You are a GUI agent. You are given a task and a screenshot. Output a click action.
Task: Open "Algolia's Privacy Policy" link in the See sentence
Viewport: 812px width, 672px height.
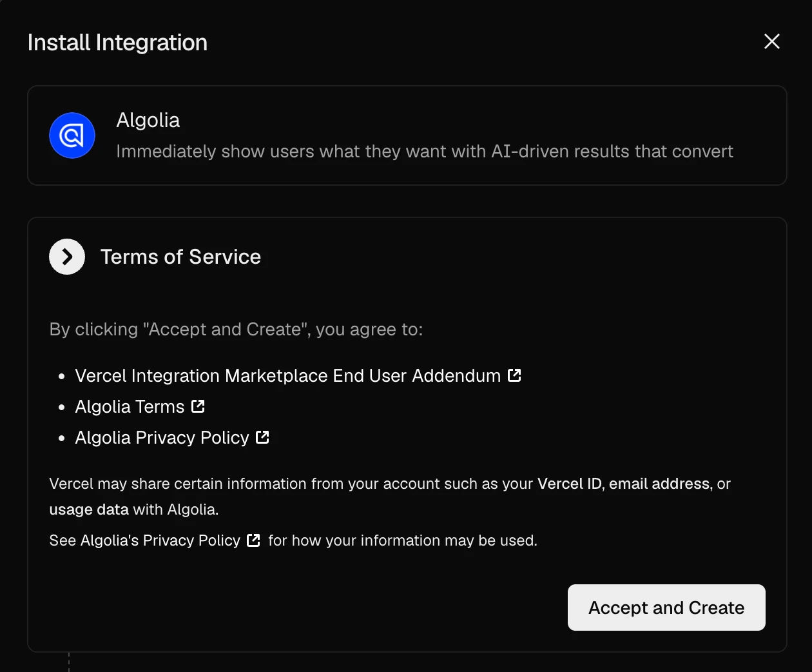[160, 540]
